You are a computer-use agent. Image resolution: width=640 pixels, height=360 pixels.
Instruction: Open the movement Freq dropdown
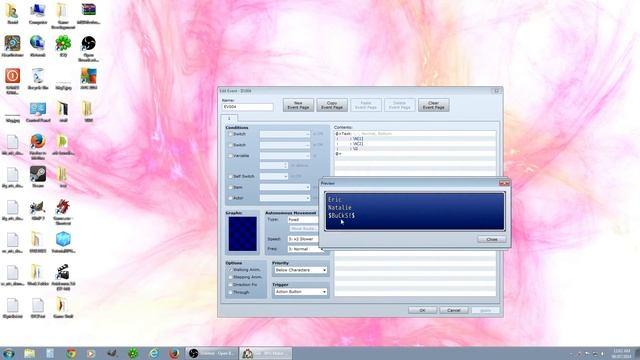pos(303,249)
